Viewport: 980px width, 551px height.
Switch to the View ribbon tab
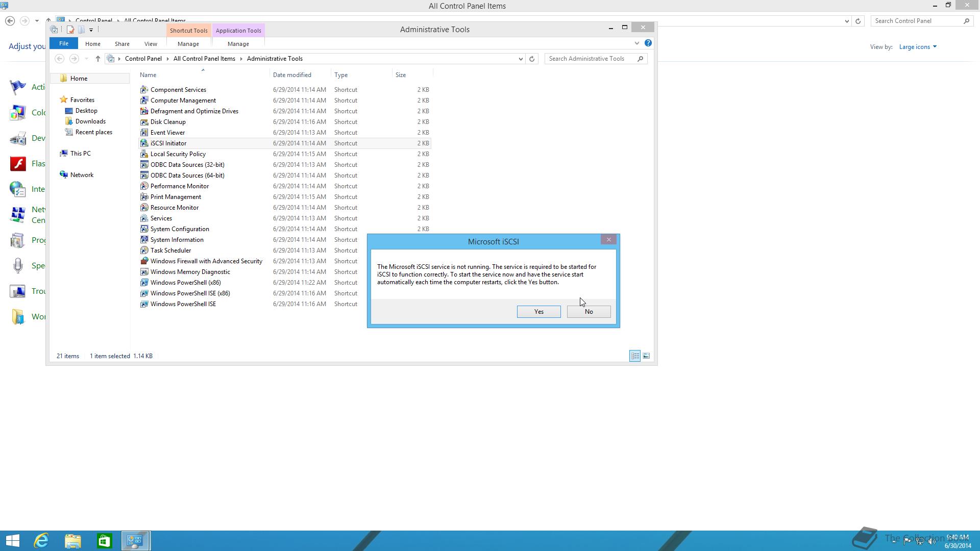pyautogui.click(x=151, y=44)
